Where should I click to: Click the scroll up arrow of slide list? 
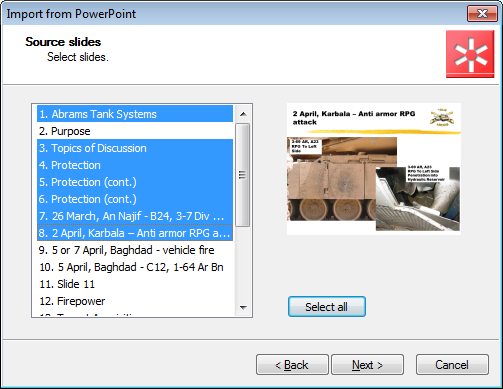click(x=243, y=114)
